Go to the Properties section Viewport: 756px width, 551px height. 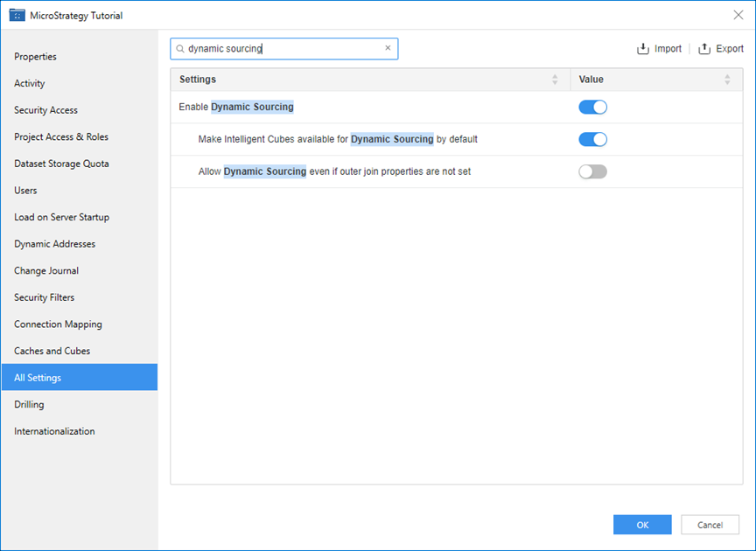point(35,57)
